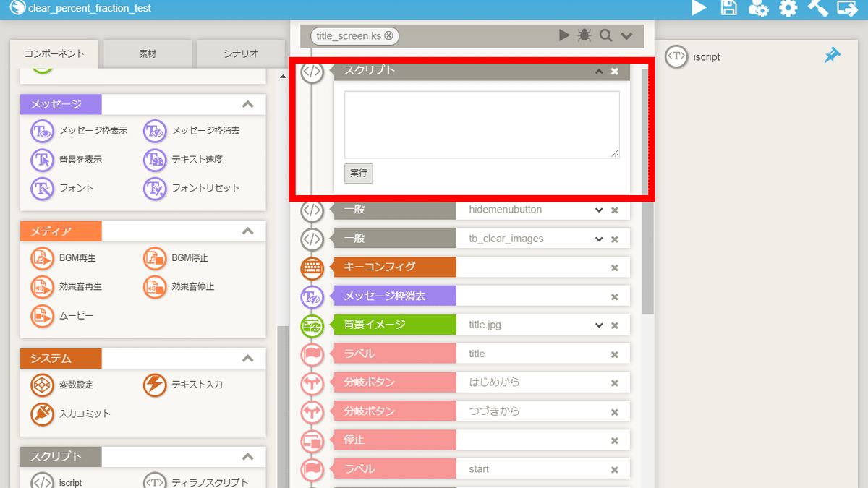868x488 pixels.
Task: Collapse the メッセージ component section
Action: (x=248, y=104)
